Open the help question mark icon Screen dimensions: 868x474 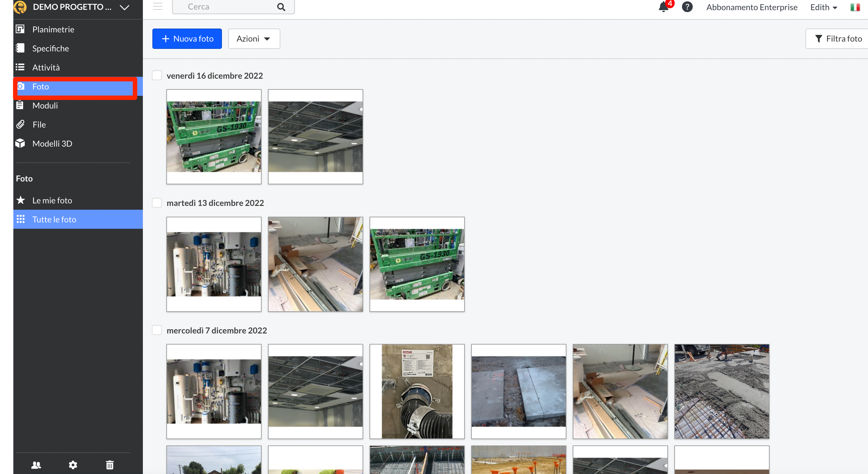point(687,7)
